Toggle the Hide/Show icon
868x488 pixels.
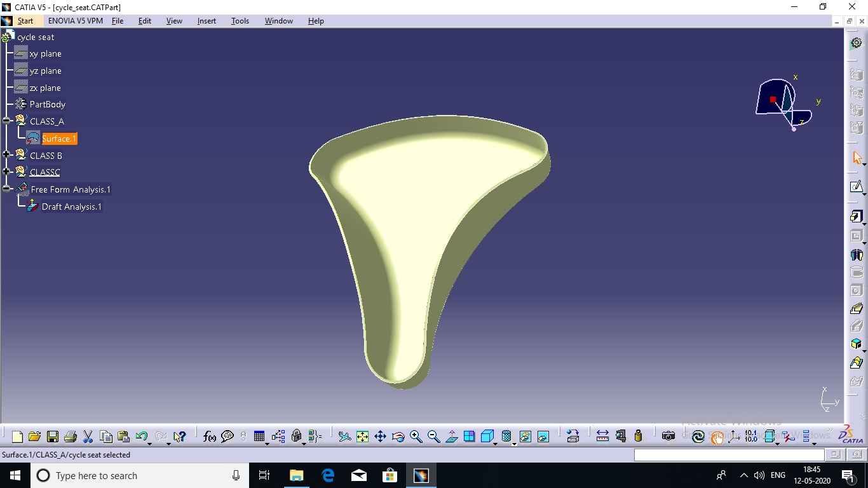point(525,437)
